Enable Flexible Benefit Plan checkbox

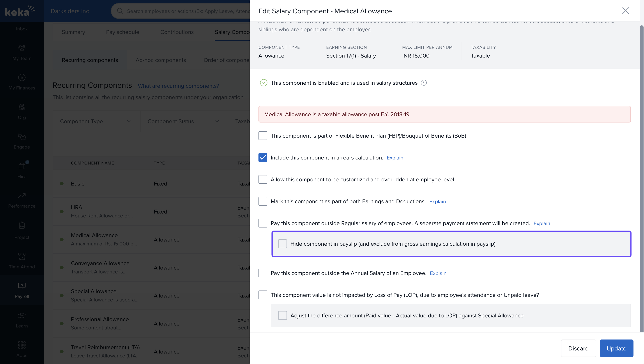click(x=263, y=136)
